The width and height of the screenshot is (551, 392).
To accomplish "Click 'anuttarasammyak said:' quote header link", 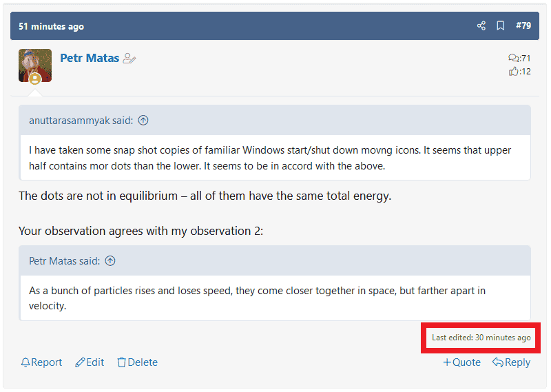I will pyautogui.click(x=81, y=121).
